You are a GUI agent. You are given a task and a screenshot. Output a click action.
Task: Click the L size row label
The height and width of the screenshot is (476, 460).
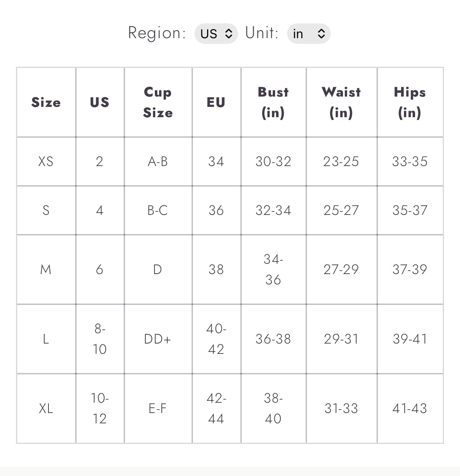click(x=46, y=339)
